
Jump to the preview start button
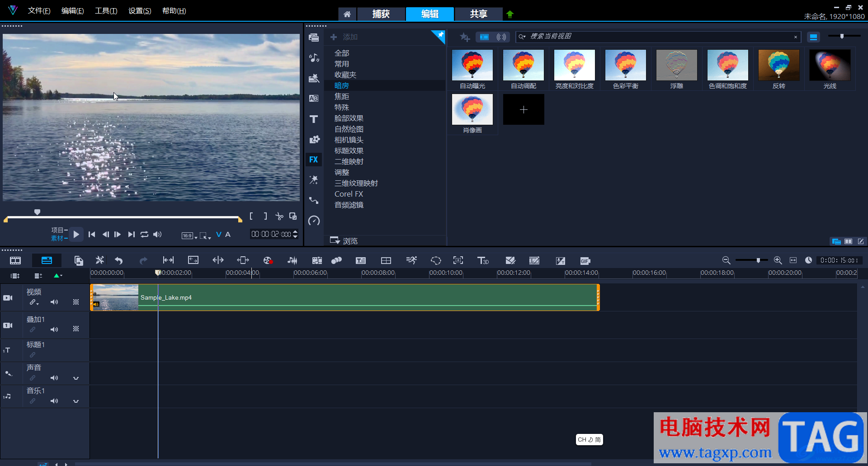92,234
